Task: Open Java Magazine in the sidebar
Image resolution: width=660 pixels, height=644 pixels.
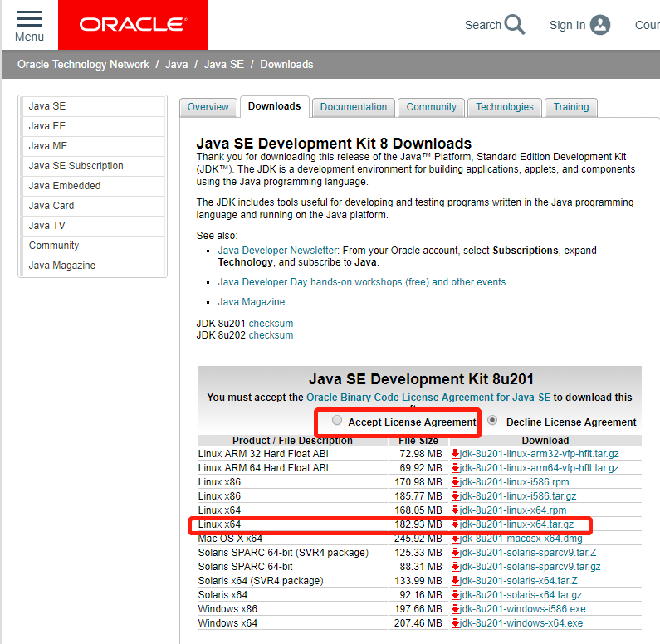Action: [93, 266]
